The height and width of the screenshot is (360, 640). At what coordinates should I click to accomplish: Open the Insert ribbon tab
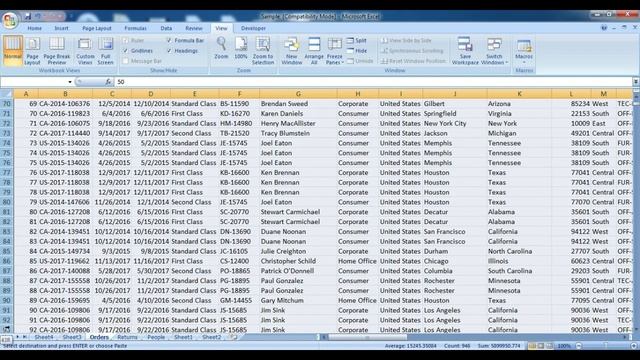[x=62, y=28]
